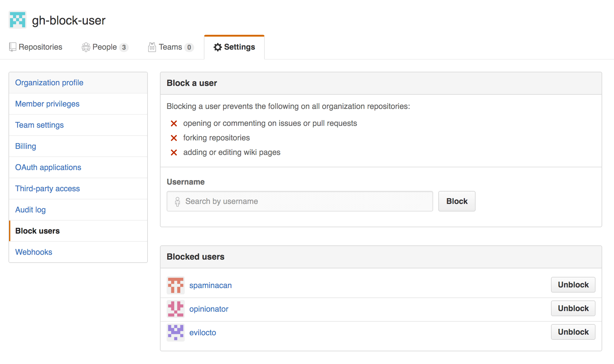
Task: Switch to the People tab
Action: (105, 47)
